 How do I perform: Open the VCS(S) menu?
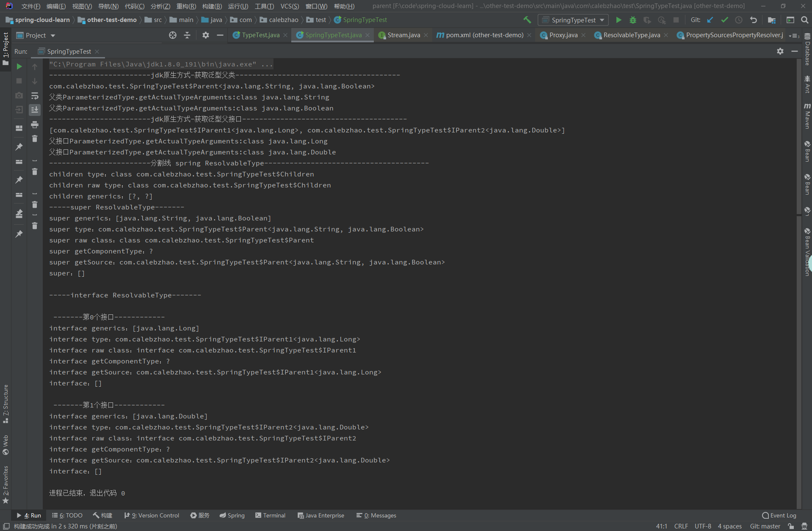tap(290, 6)
